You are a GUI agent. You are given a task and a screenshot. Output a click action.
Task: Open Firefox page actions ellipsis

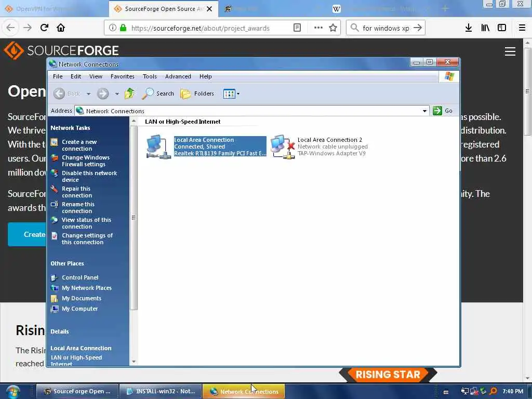318,28
